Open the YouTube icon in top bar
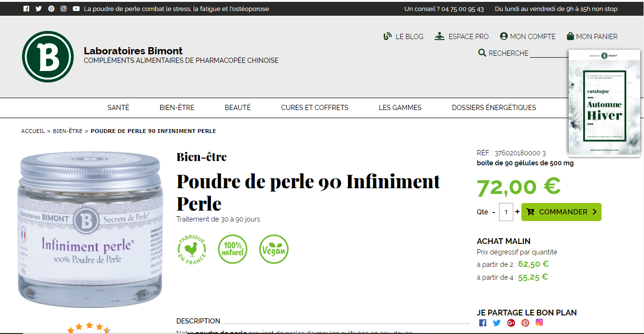Viewport: 644px width, 334px height. point(76,9)
